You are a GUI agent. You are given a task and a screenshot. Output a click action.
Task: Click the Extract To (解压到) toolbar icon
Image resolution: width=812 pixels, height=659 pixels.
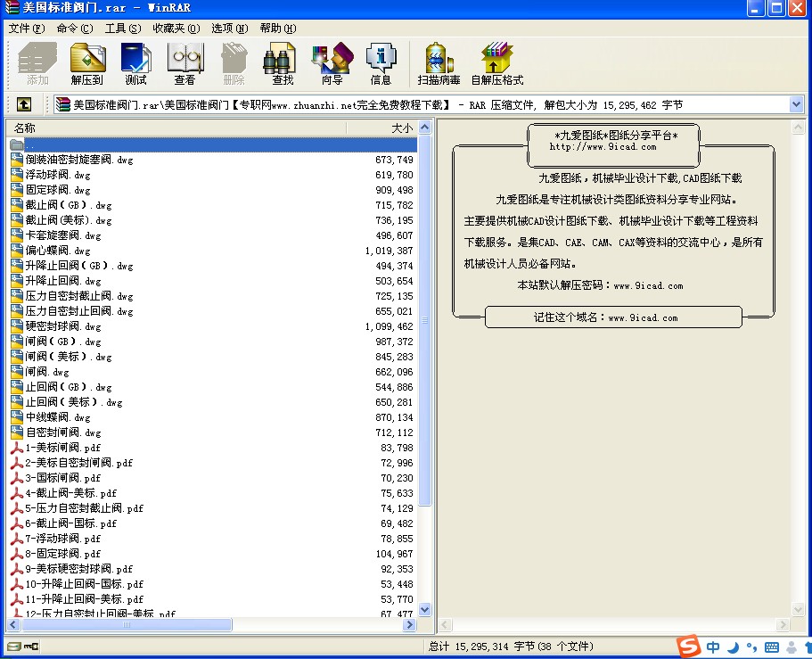[x=87, y=63]
